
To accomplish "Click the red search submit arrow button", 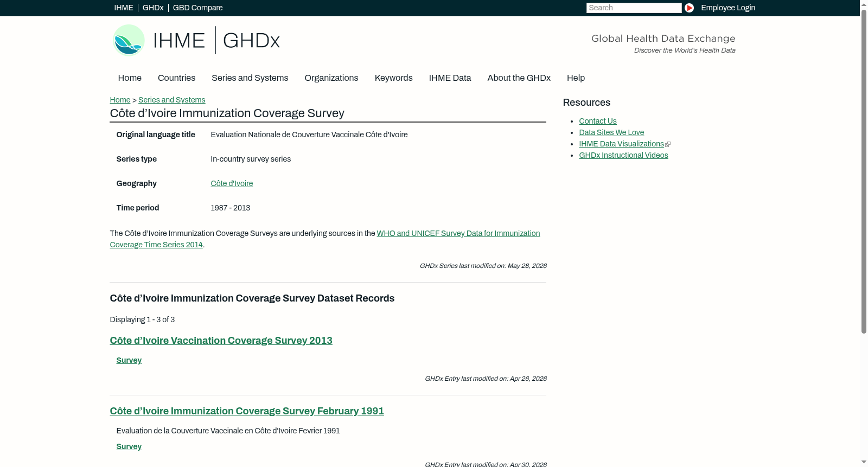I will click(689, 8).
